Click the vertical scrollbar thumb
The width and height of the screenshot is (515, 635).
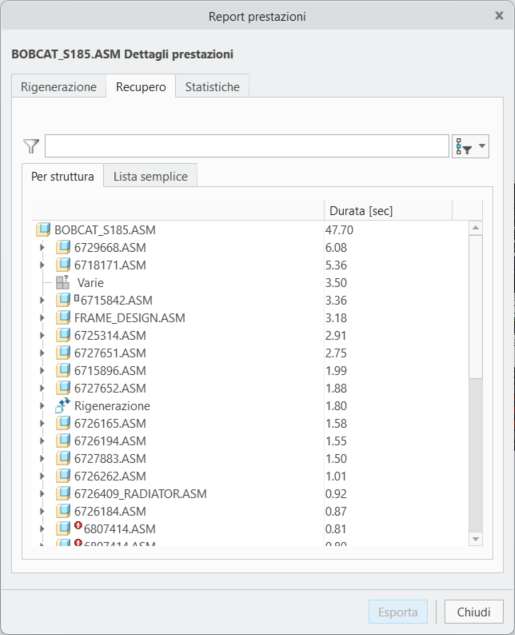tap(476, 307)
